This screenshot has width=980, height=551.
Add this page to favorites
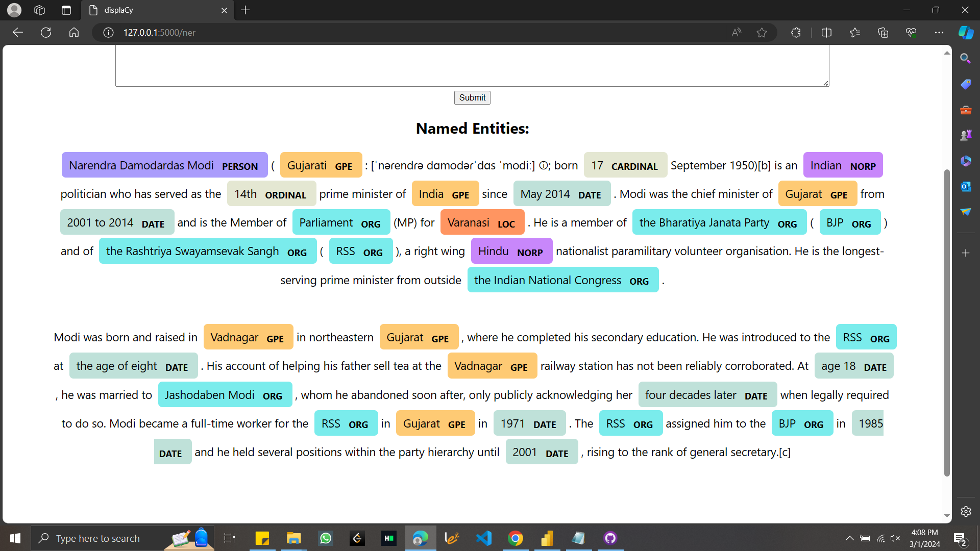pos(762,32)
